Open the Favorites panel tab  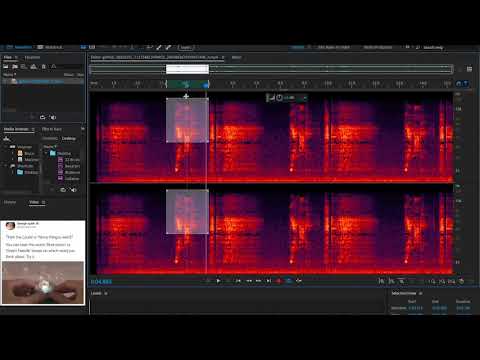(x=32, y=57)
